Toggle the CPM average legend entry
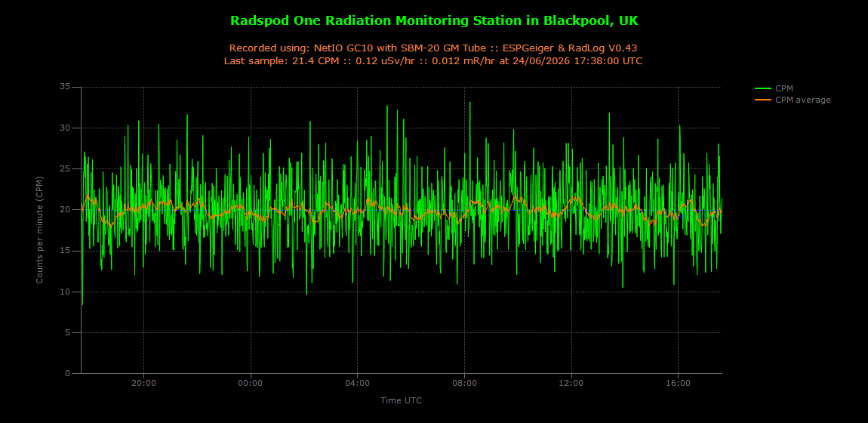This screenshot has height=423, width=868. click(x=793, y=100)
